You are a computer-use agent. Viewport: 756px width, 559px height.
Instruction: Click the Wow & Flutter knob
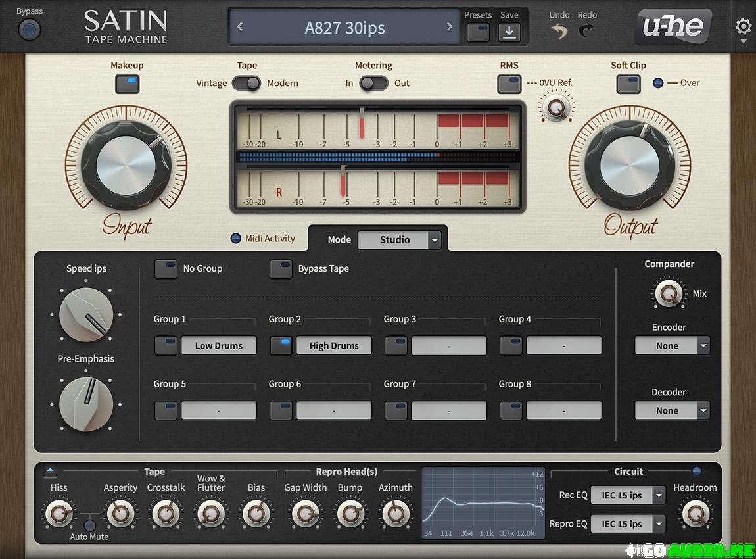(x=211, y=513)
